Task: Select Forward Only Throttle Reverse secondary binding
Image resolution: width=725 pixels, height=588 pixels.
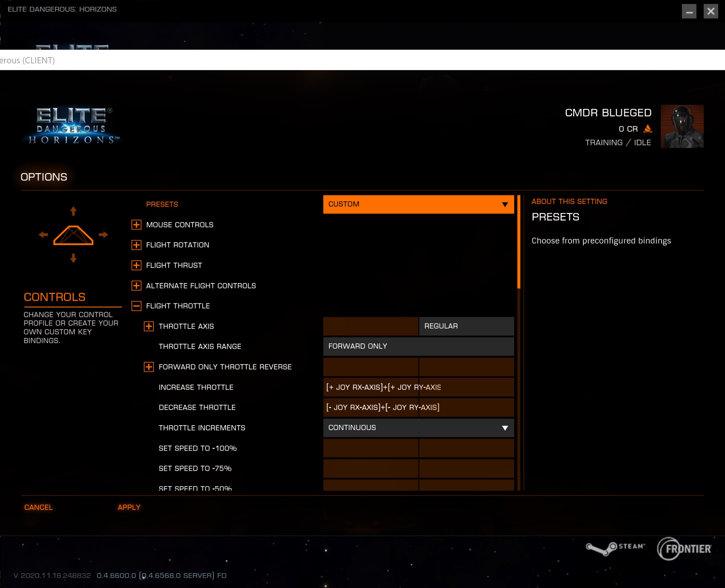Action: click(466, 366)
